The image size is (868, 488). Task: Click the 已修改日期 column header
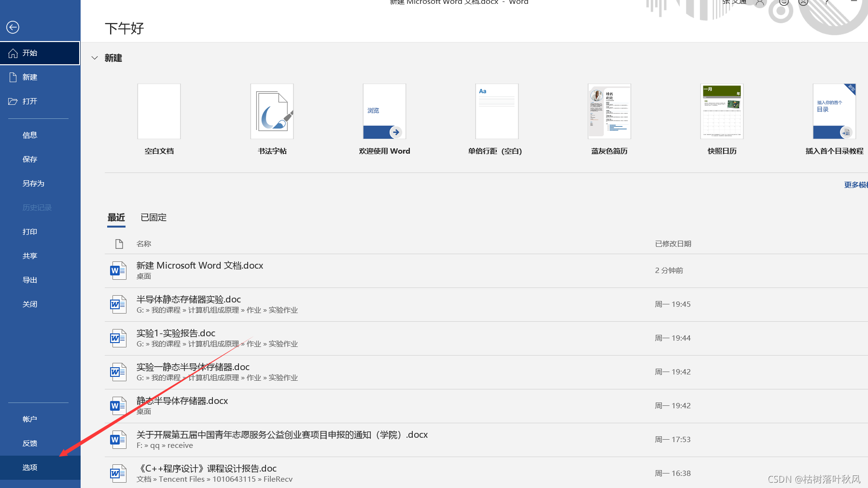point(673,244)
